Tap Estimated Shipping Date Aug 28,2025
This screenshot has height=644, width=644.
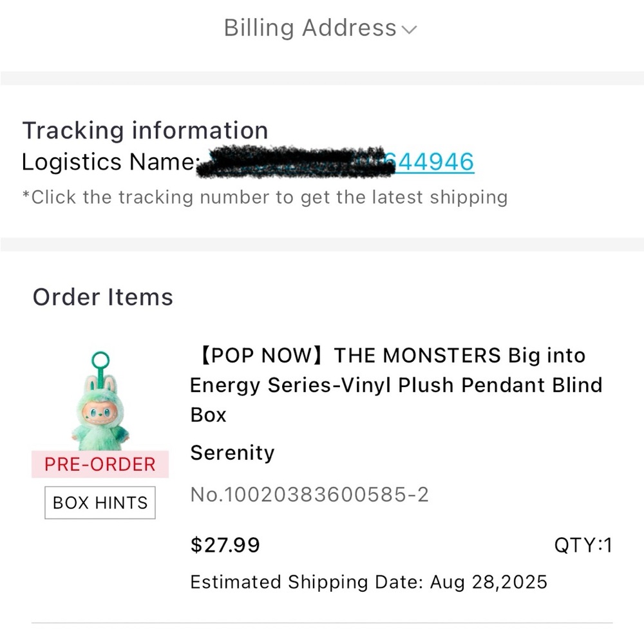(368, 582)
